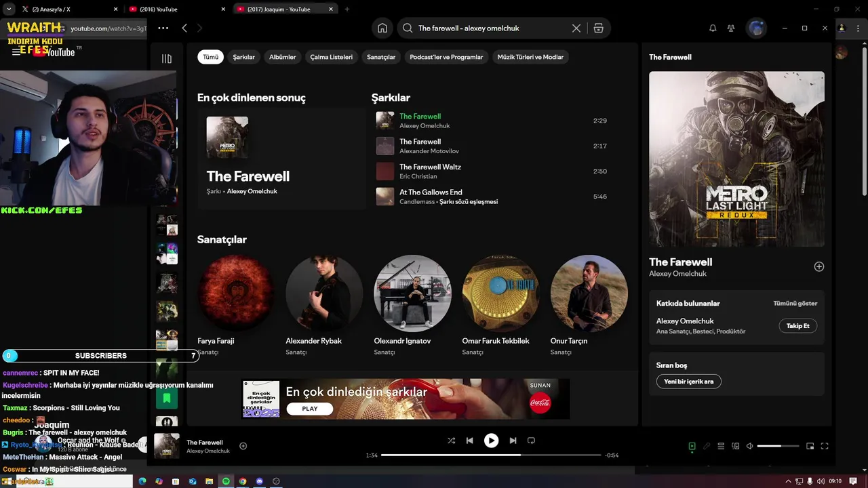
Task: Toggle Now Playing view icon
Action: (692, 446)
